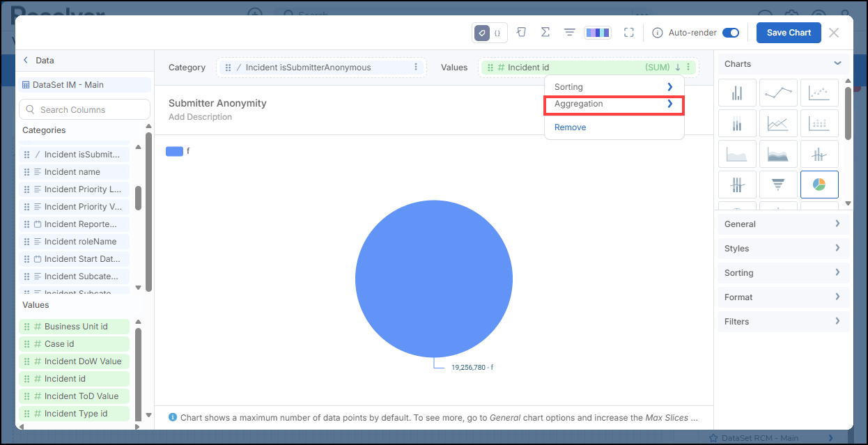Open the note icon beside the code toggle
This screenshot has width=868, height=445.
point(521,33)
